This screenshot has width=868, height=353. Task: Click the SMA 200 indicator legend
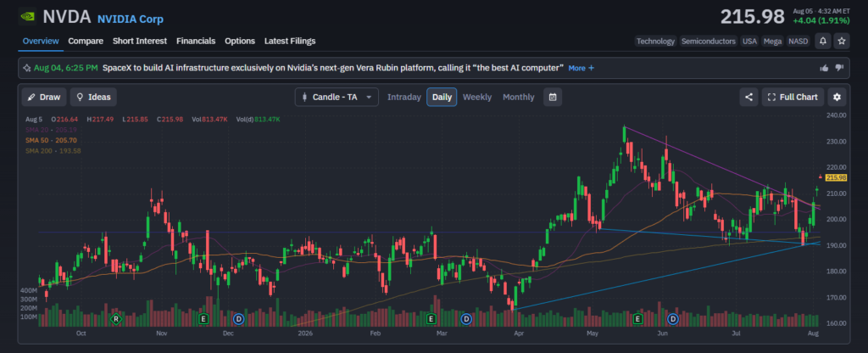tap(53, 151)
